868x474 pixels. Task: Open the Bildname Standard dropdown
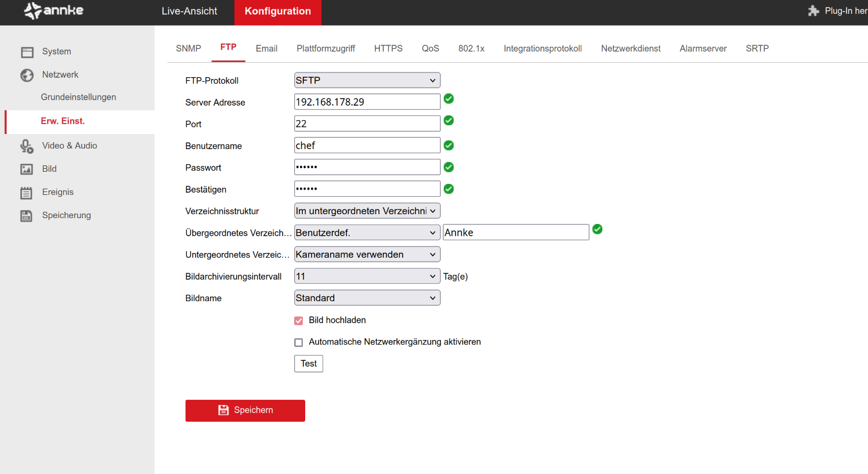click(x=367, y=298)
